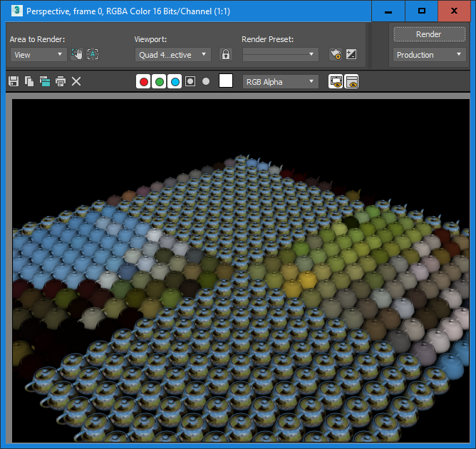Open the Viewport Quad 4 dropdown
Viewport: 476px width, 449px height.
tap(172, 55)
